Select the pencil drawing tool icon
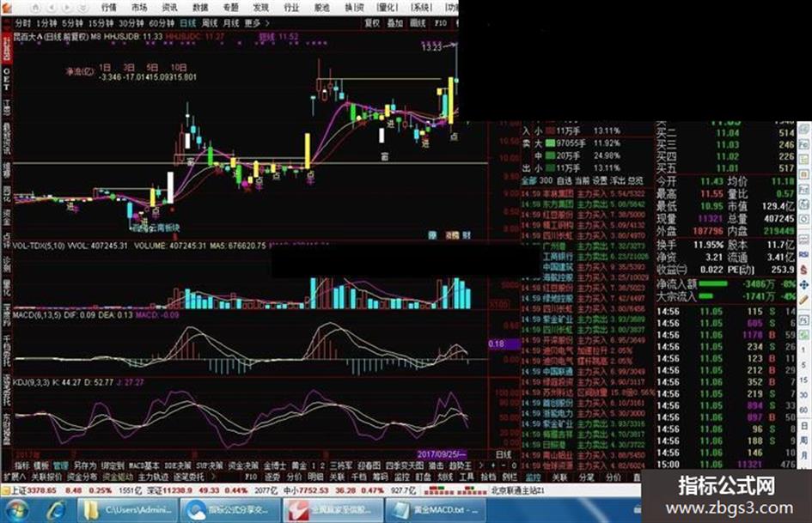The width and height of the screenshot is (812, 523). coord(803,300)
